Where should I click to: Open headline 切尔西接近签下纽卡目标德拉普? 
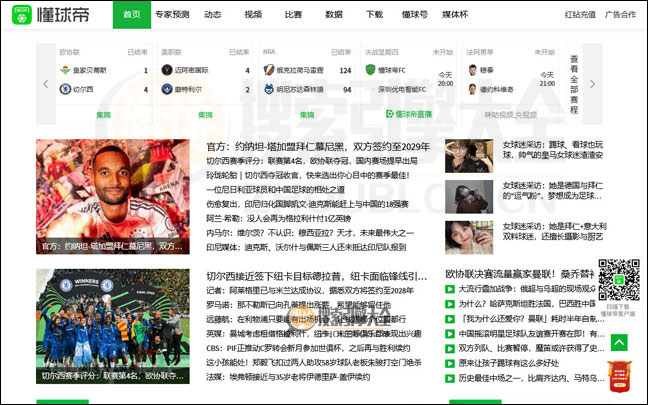(x=317, y=276)
